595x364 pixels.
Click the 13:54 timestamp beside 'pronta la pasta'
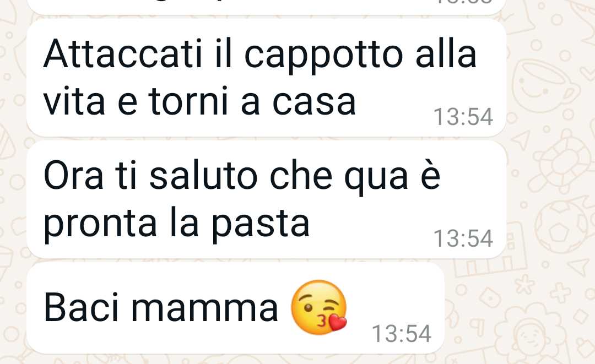(x=463, y=238)
